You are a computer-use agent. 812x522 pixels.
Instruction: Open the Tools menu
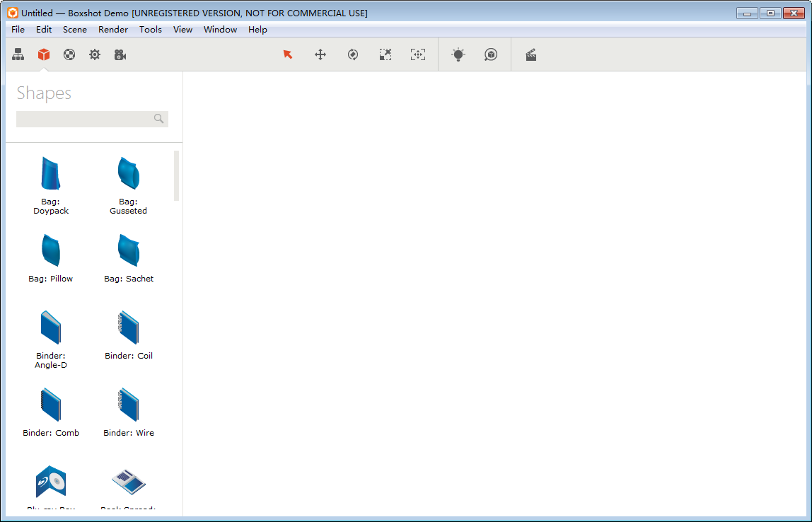coord(151,30)
